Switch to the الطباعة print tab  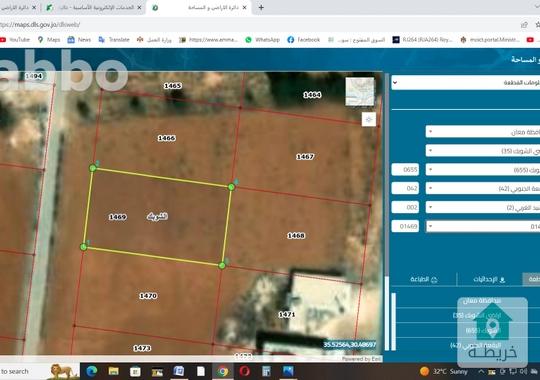tap(424, 279)
